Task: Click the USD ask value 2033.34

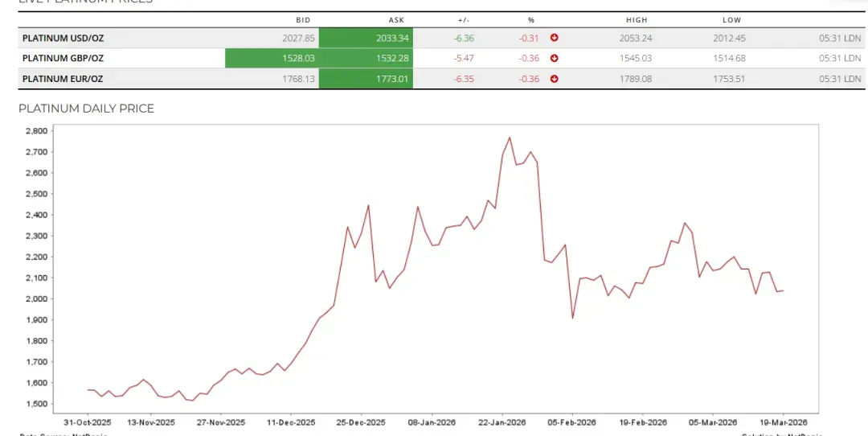Action: pyautogui.click(x=391, y=39)
